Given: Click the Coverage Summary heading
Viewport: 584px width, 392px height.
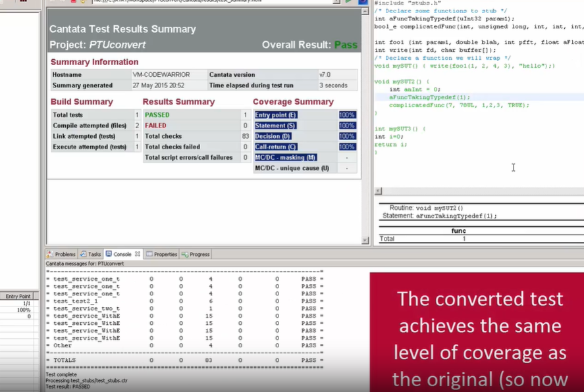Looking at the screenshot, I should (x=293, y=102).
